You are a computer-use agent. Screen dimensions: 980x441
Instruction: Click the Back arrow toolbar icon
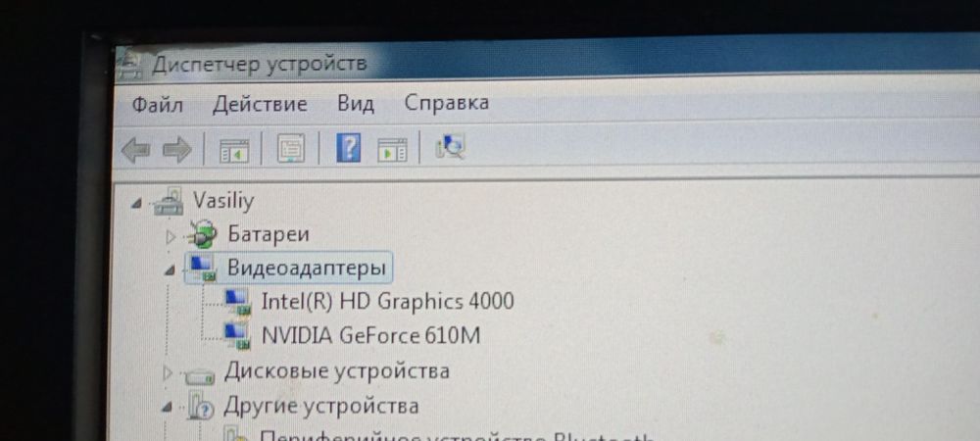[x=135, y=151]
